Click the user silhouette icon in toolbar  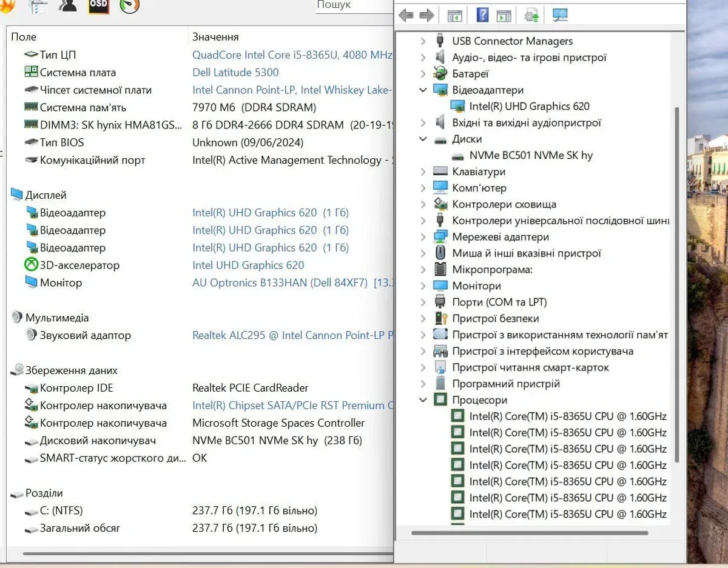(67, 5)
